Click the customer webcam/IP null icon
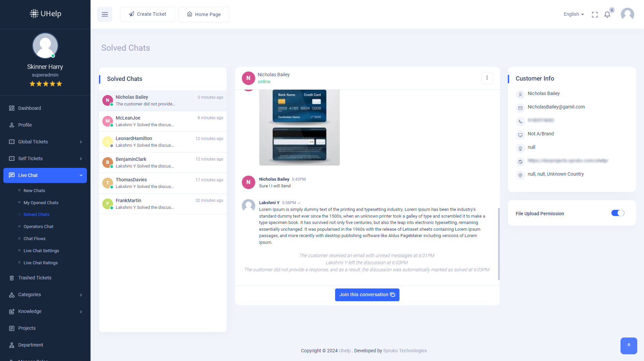The image size is (644, 361). (520, 148)
